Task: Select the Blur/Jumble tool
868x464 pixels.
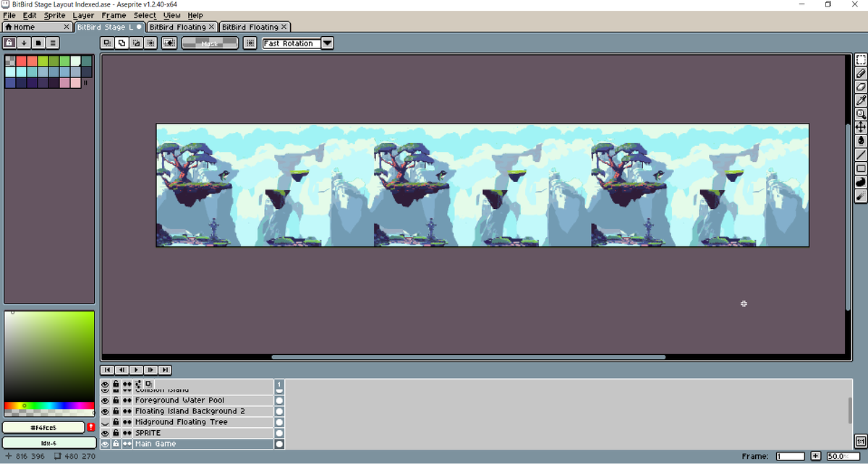Action: pyautogui.click(x=861, y=196)
